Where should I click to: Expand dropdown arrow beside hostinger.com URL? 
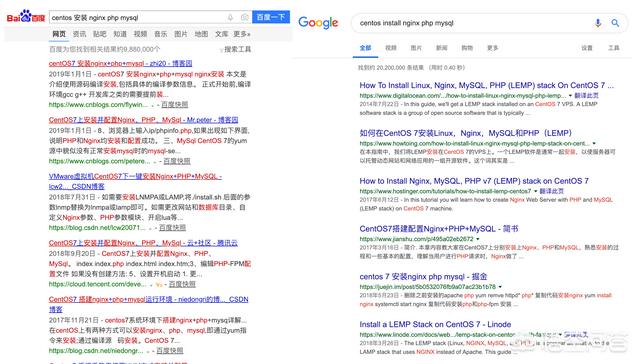[536, 191]
